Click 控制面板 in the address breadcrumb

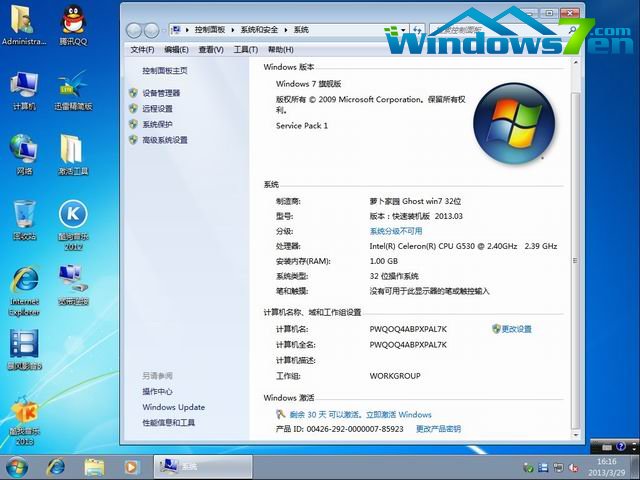pyautogui.click(x=210, y=30)
